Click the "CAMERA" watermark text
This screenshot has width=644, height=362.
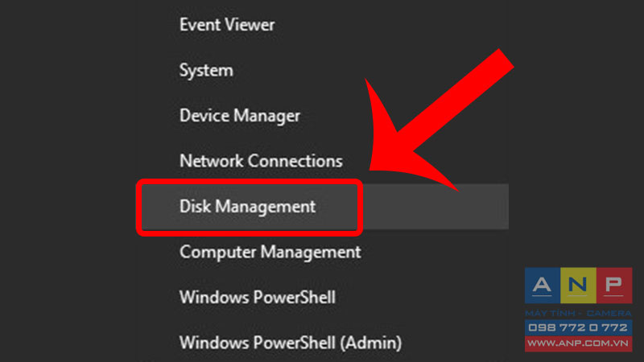tap(609, 313)
